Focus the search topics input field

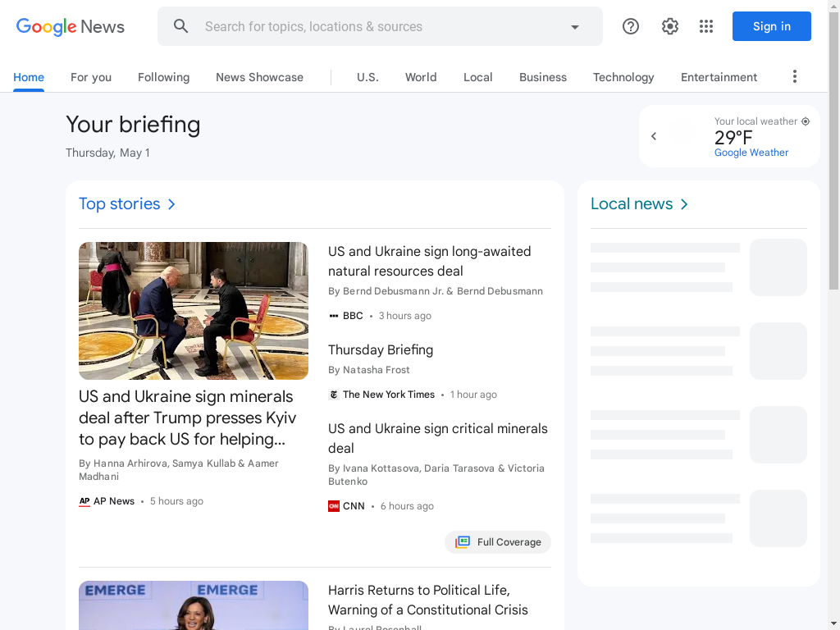click(x=380, y=26)
